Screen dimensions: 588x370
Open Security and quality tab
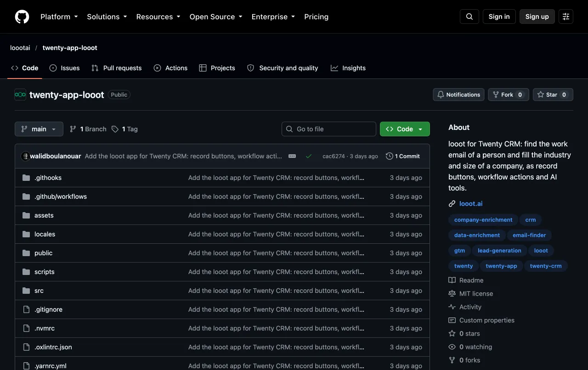tap(283, 68)
